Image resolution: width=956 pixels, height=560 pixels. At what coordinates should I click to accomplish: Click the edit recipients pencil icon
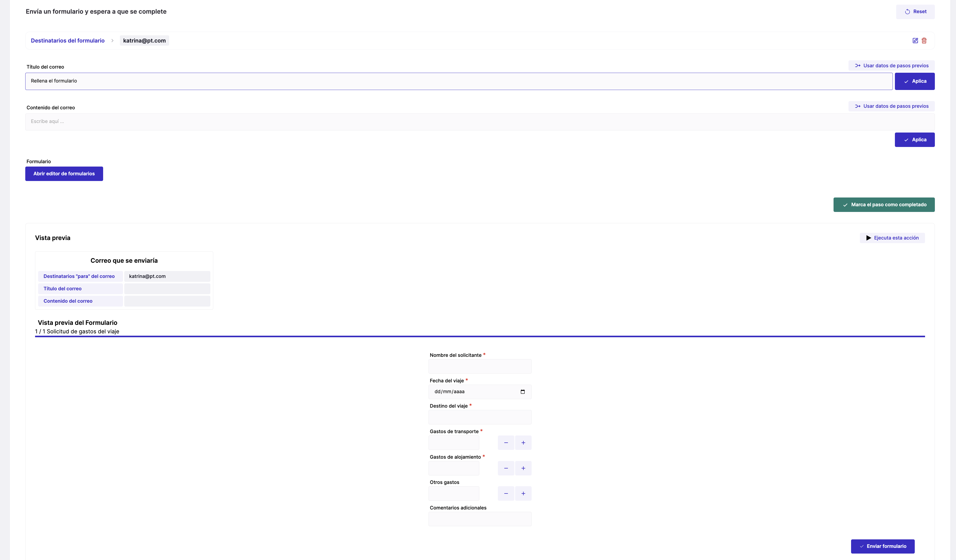point(915,40)
